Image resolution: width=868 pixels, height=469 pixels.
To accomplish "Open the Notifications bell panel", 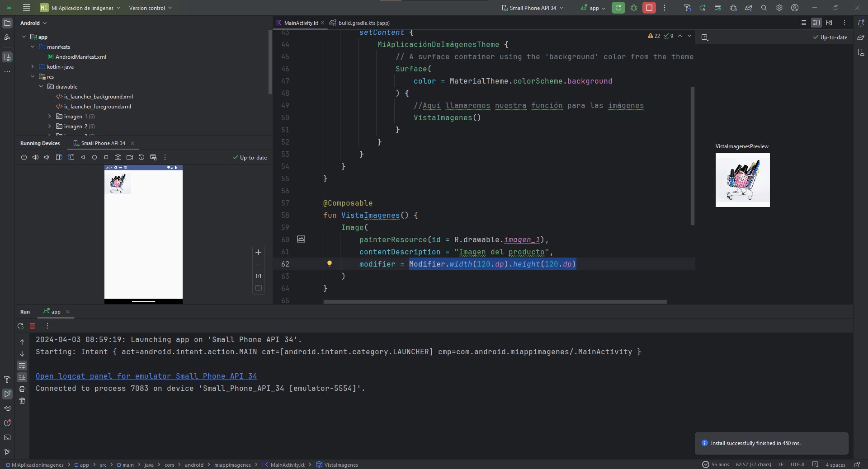I will coord(861,23).
